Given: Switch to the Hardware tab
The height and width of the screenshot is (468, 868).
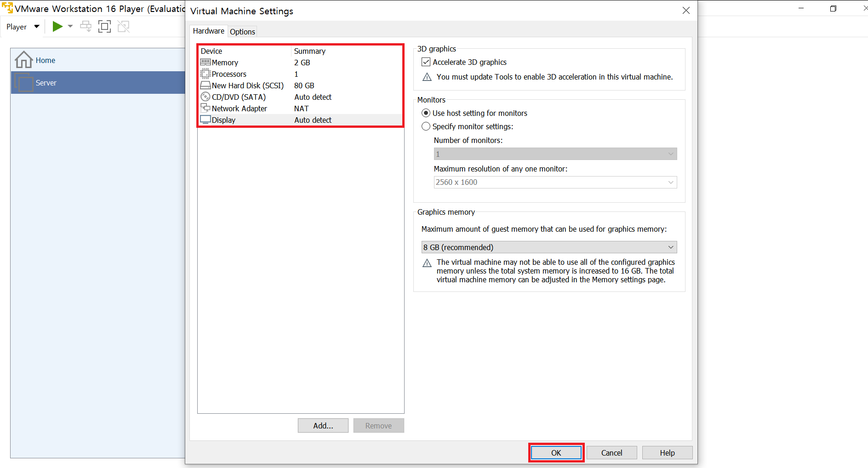Looking at the screenshot, I should coord(209,31).
